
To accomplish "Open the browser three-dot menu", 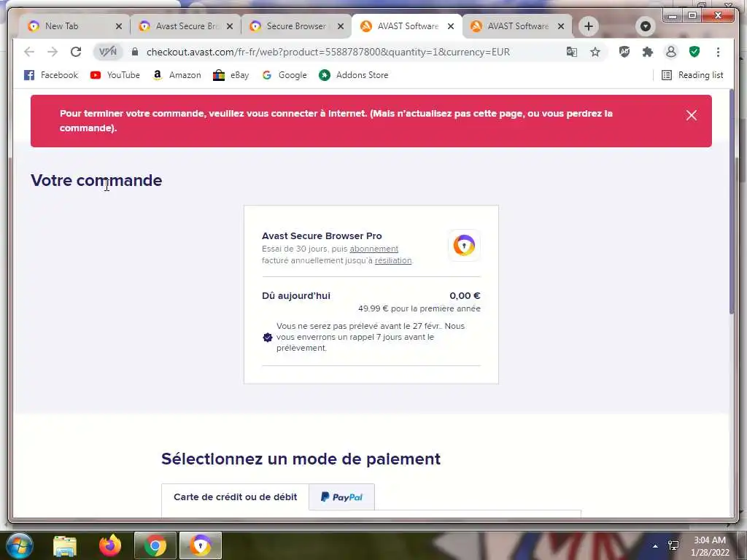I will pos(718,52).
